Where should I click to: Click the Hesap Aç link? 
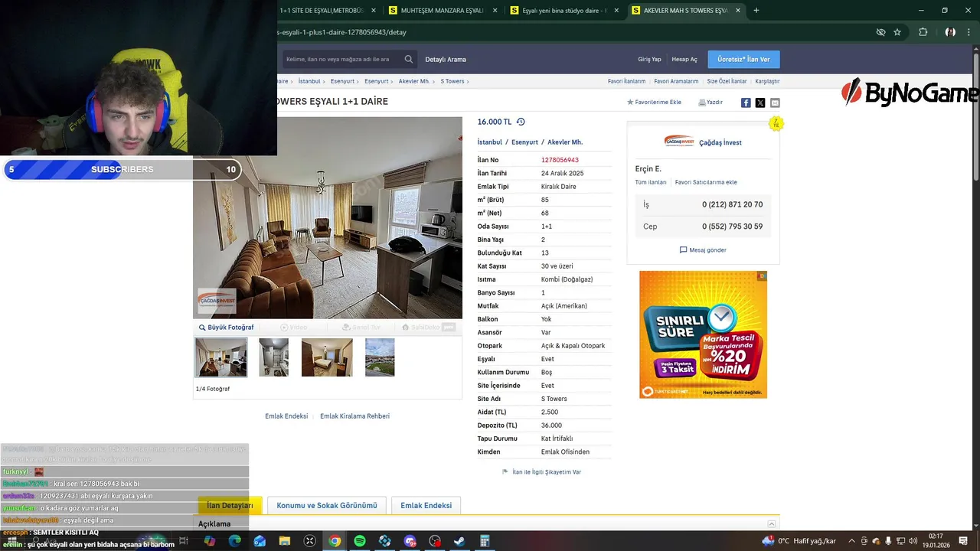(684, 59)
